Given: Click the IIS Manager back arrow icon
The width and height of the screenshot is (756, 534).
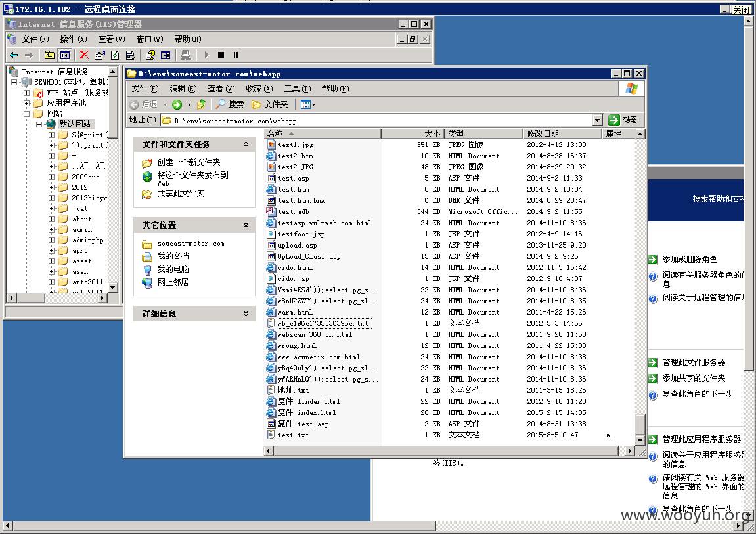Looking at the screenshot, I should pyautogui.click(x=14, y=55).
